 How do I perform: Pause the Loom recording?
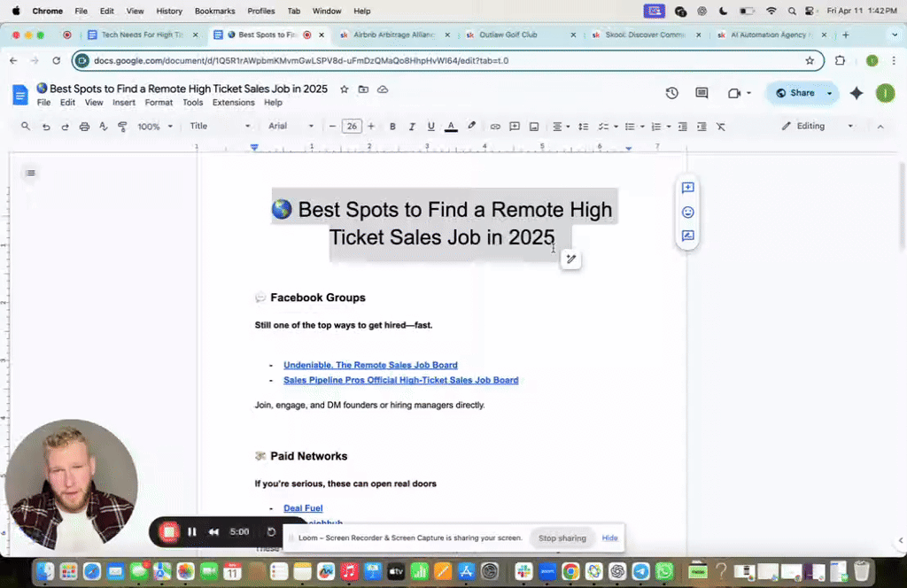pos(192,531)
